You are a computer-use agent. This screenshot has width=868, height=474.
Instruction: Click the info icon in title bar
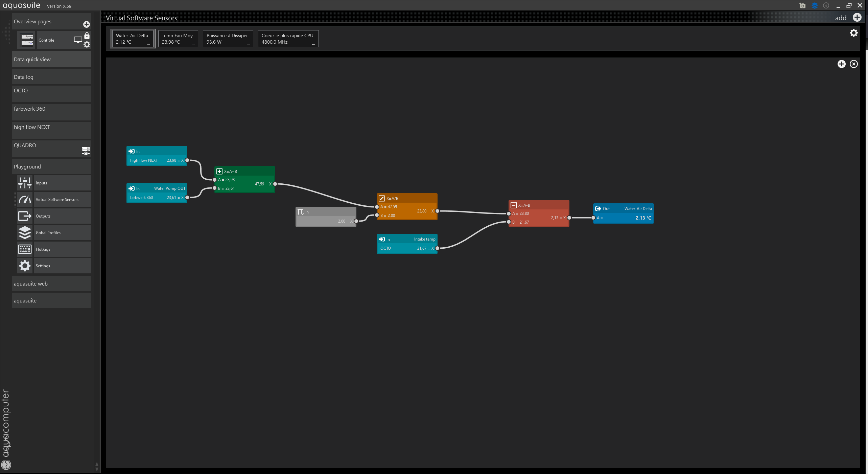click(826, 5)
